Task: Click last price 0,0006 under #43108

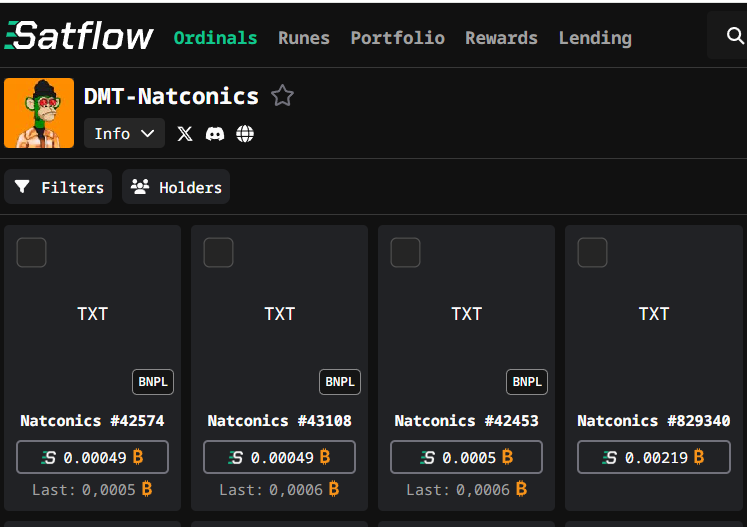Action: tap(279, 489)
